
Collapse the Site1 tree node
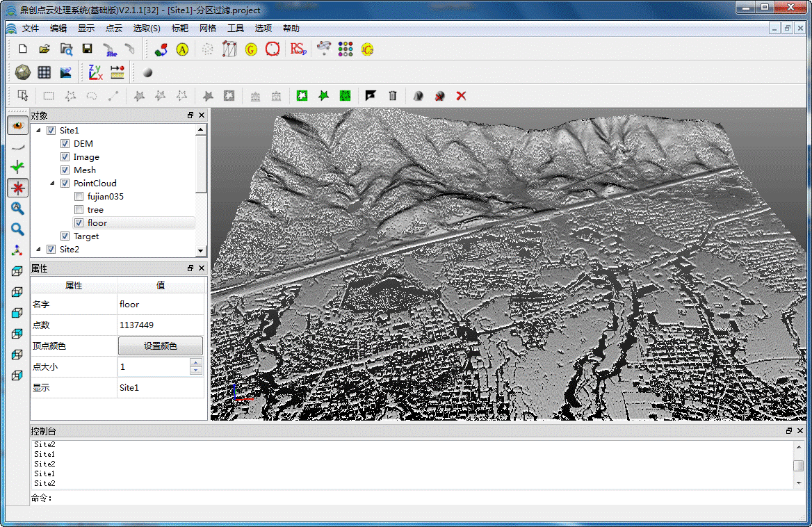coord(38,131)
